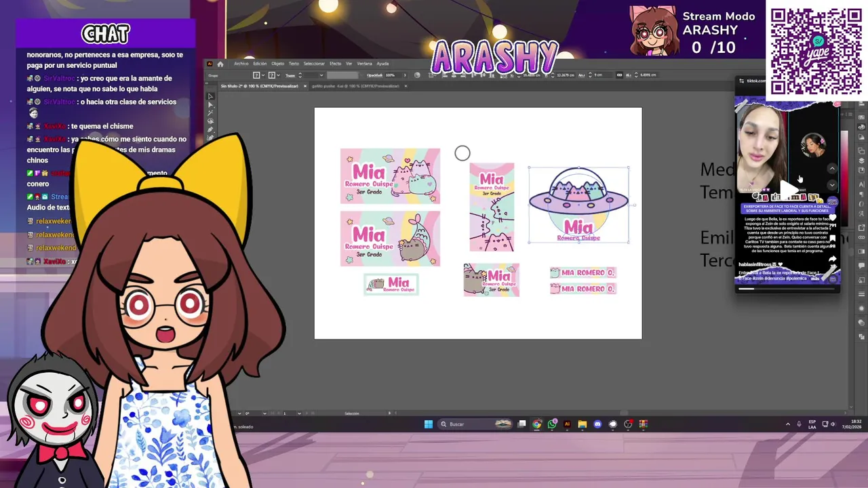Open the Paragraph panel pilcrow icon
Viewport: 868px width, 488px height.
(861, 194)
